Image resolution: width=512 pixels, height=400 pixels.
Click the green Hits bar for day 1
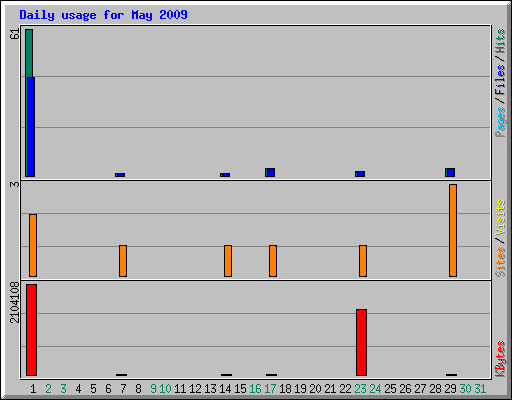point(29,53)
